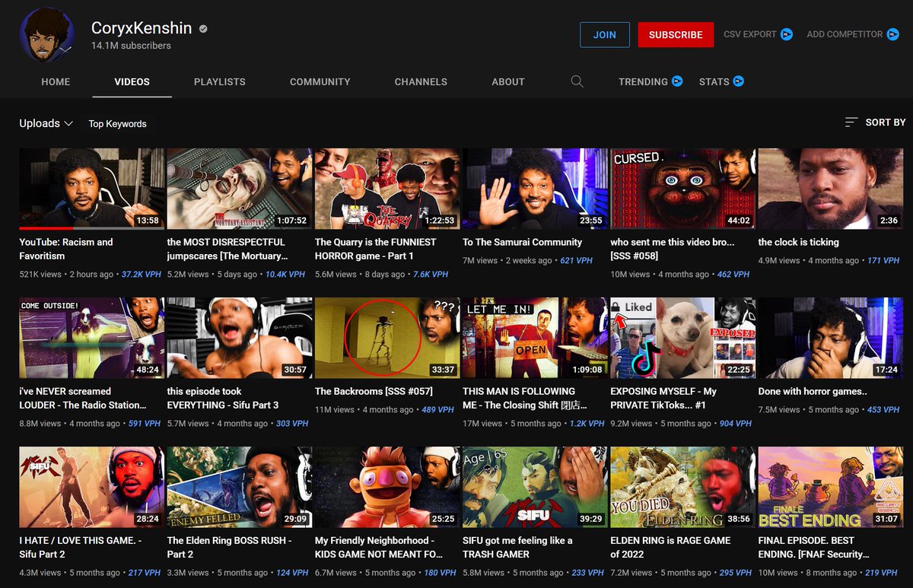Open the PLAYLISTS tab
913x588 pixels.
click(x=220, y=81)
